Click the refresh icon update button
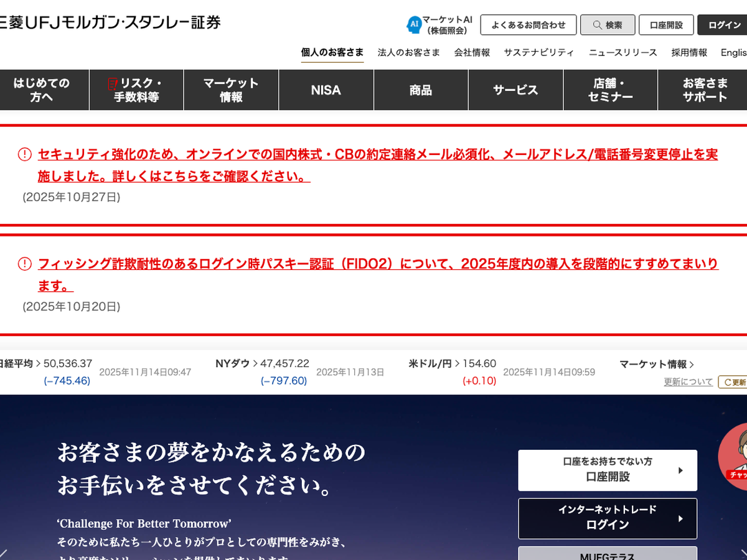 pyautogui.click(x=733, y=382)
